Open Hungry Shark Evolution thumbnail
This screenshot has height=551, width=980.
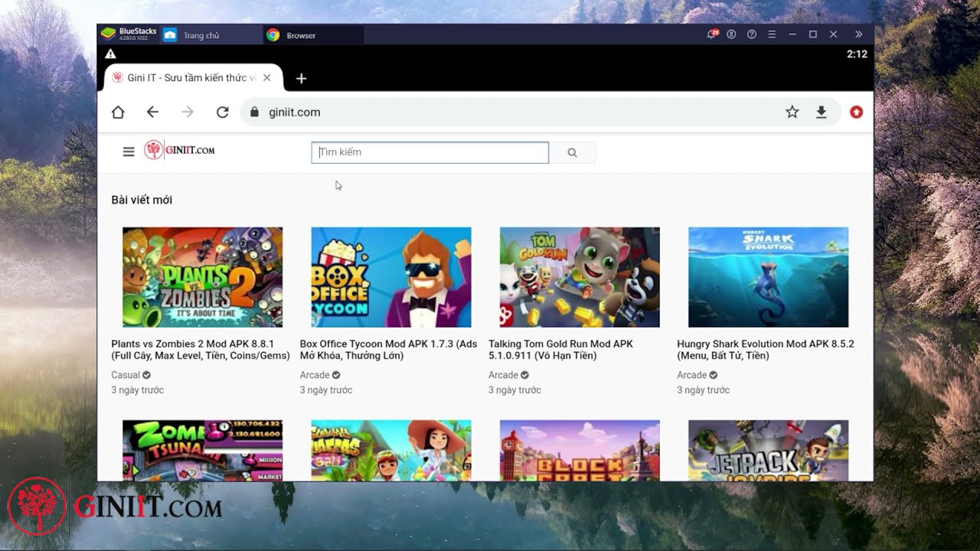tap(768, 277)
